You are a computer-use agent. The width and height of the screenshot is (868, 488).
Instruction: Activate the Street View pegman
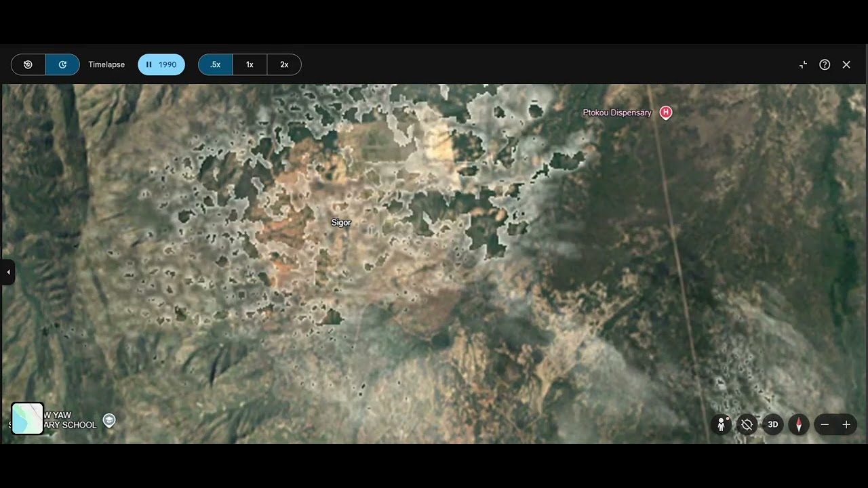tap(721, 424)
